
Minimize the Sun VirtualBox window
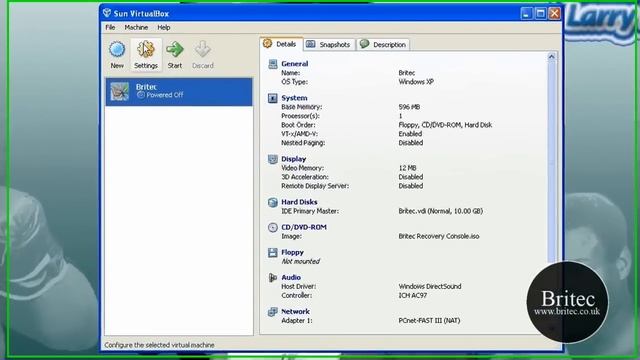527,13
